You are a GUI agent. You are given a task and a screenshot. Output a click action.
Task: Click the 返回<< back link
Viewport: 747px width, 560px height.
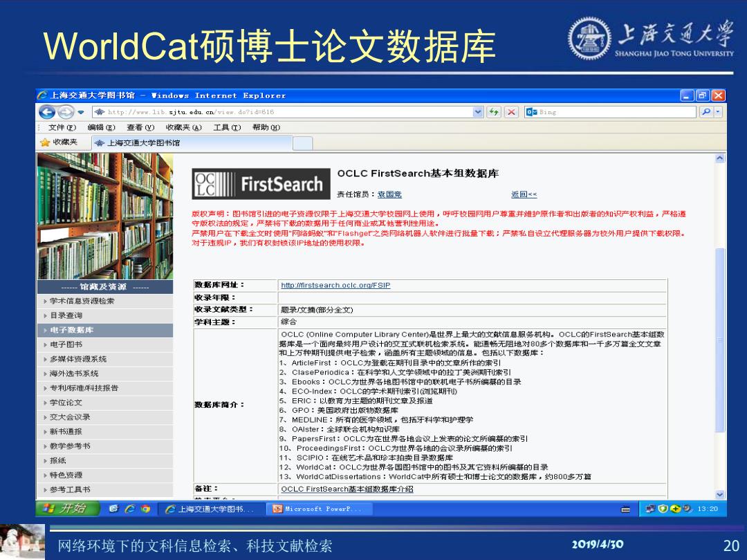(x=524, y=194)
